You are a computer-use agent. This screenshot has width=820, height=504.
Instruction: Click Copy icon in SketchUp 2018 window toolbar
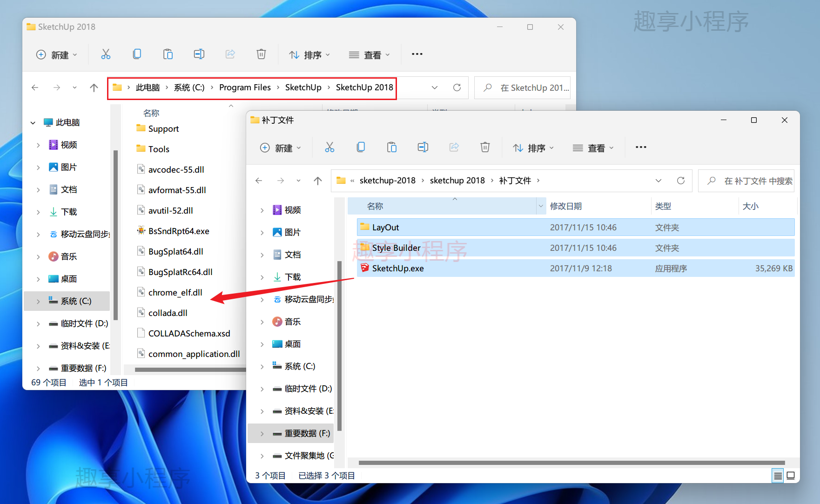click(137, 54)
